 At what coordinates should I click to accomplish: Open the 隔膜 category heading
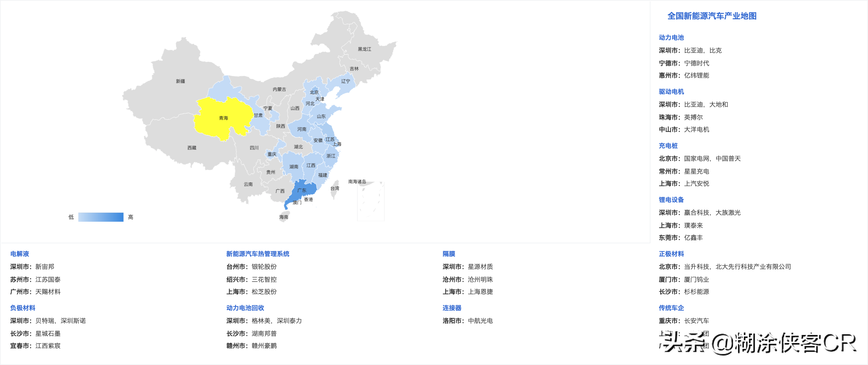[x=449, y=254]
